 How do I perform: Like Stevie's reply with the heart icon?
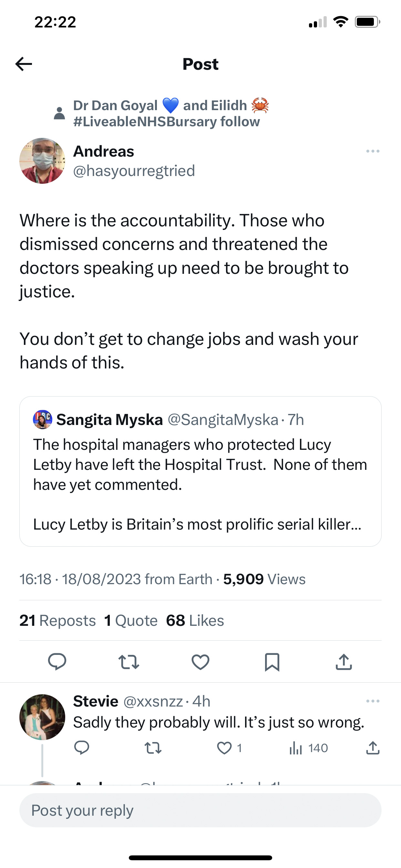click(x=224, y=748)
